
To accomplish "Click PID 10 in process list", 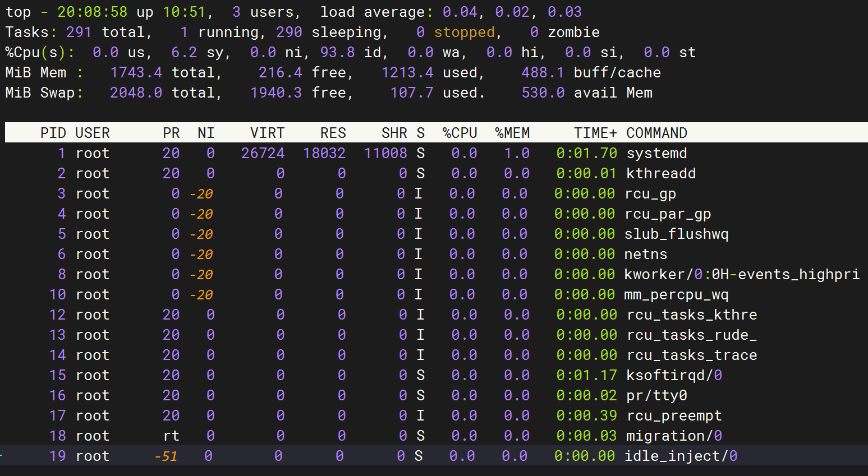I will pyautogui.click(x=58, y=294).
